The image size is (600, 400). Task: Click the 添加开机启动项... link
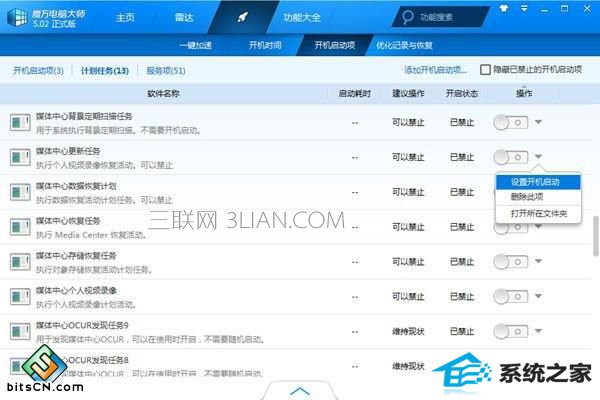435,70
